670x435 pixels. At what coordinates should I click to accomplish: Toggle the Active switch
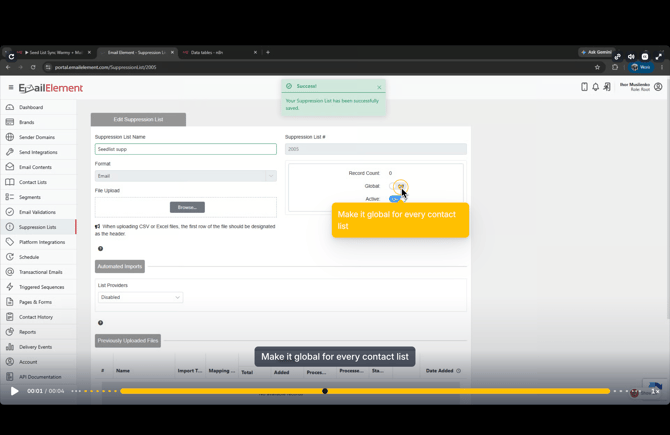coord(396,199)
